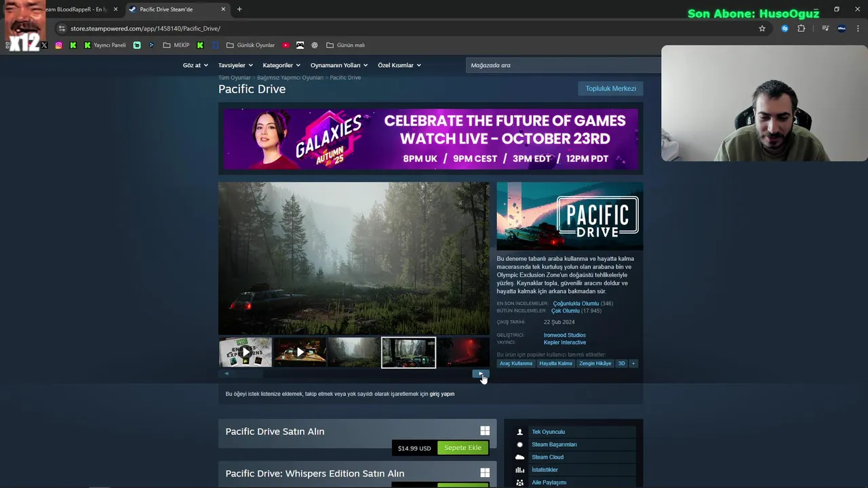
Task: Open the ChatGPT-style swirl bookmark icon
Action: 315,45
